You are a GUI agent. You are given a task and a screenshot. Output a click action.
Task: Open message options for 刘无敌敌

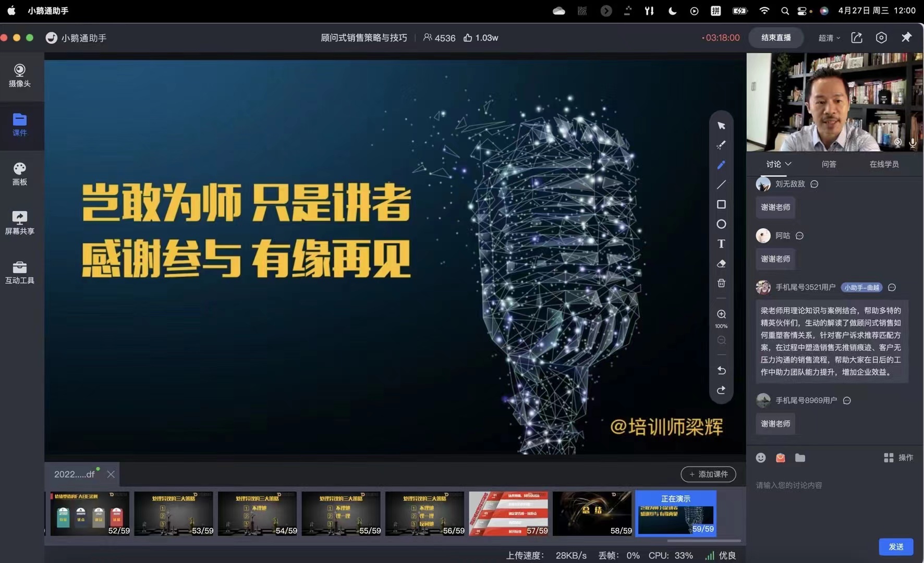814,184
